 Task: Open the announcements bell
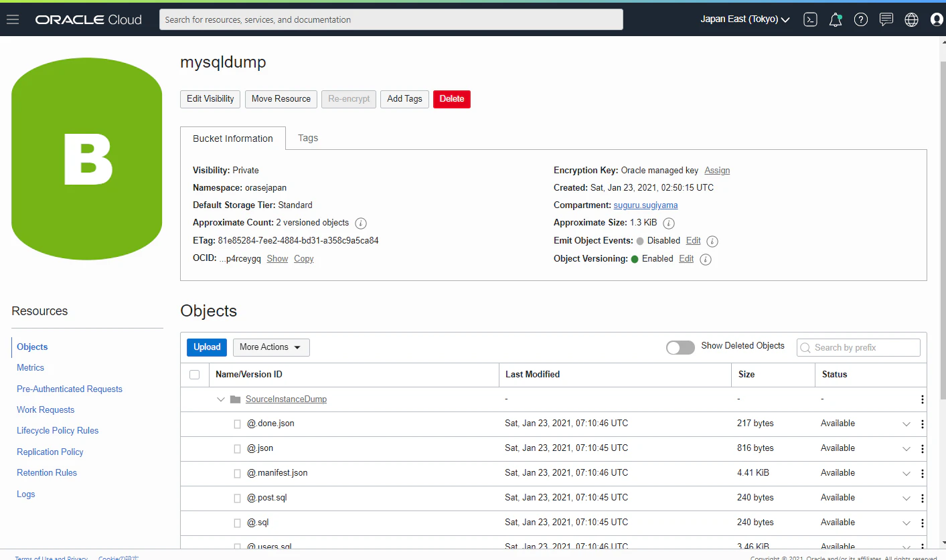(x=836, y=19)
